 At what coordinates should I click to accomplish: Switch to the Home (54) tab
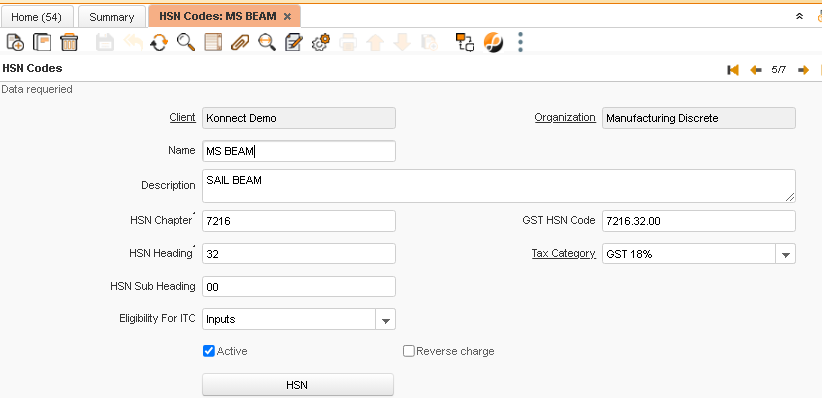[36, 17]
